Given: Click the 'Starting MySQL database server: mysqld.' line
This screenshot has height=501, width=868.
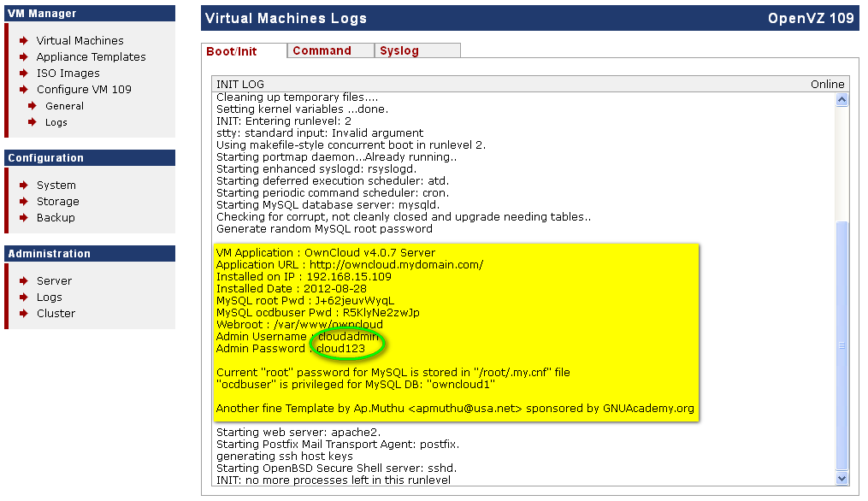Looking at the screenshot, I should coord(328,205).
